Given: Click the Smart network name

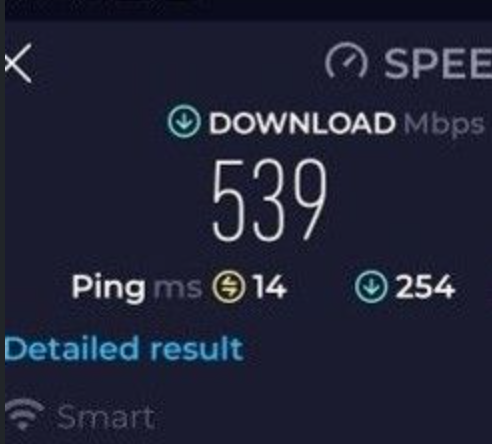Looking at the screenshot, I should pyautogui.click(x=106, y=417).
